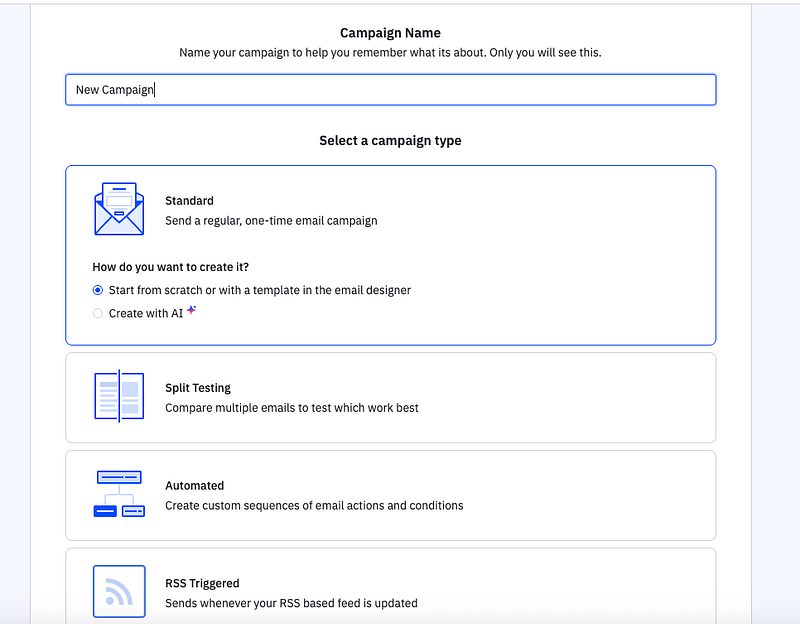
Task: Click the RSS Triggered feed icon
Action: pos(119,591)
